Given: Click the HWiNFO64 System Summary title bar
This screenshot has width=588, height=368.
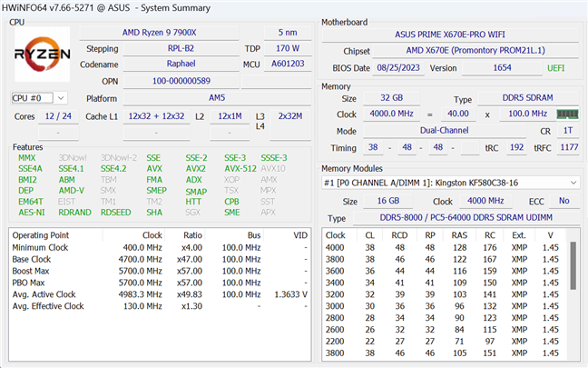Looking at the screenshot, I should (294, 8).
